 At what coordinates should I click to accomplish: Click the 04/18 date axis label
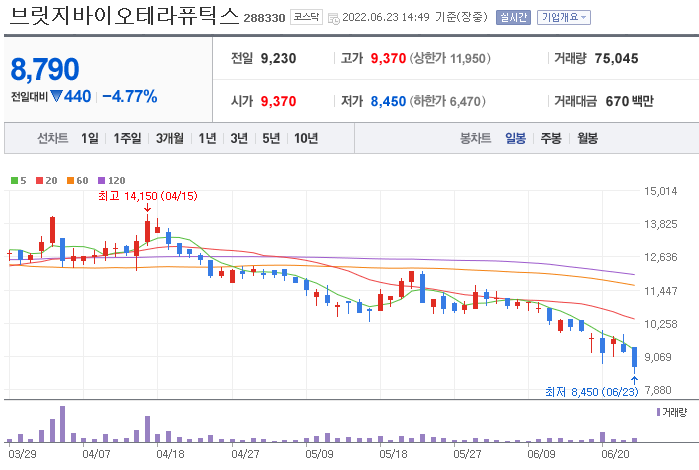170,454
